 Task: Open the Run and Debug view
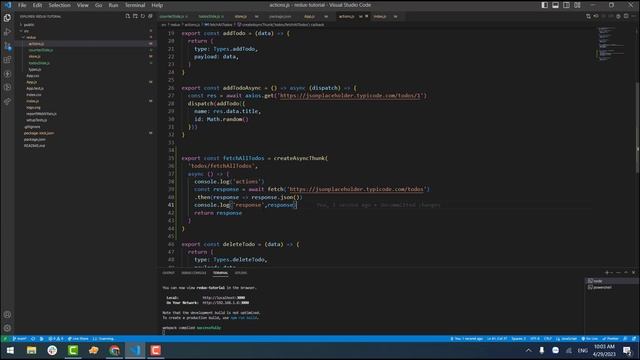coord(7,32)
